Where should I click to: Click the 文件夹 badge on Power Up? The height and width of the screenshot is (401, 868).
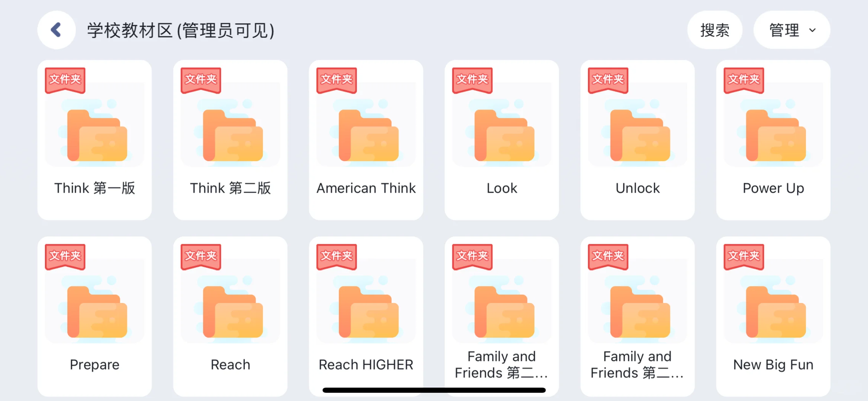[743, 79]
